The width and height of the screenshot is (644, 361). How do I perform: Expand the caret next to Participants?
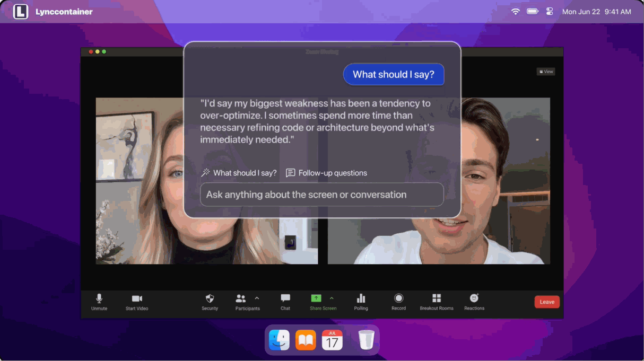[x=257, y=298]
